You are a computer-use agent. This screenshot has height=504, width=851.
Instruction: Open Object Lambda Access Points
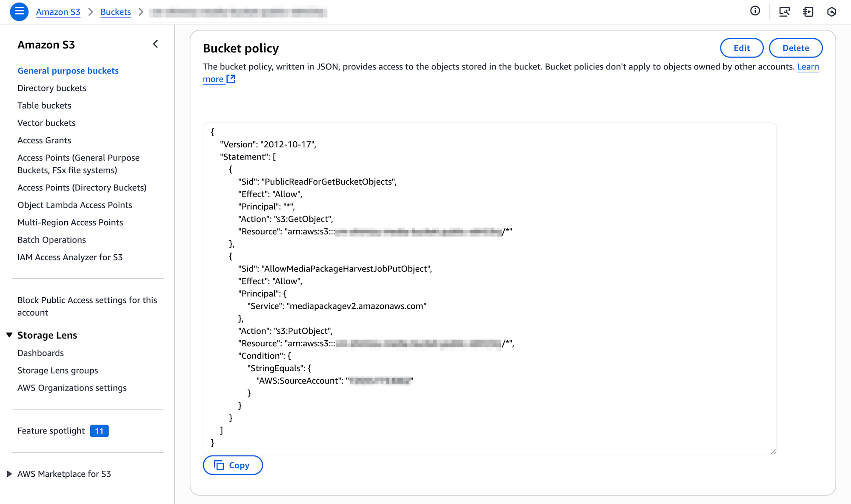pos(75,205)
